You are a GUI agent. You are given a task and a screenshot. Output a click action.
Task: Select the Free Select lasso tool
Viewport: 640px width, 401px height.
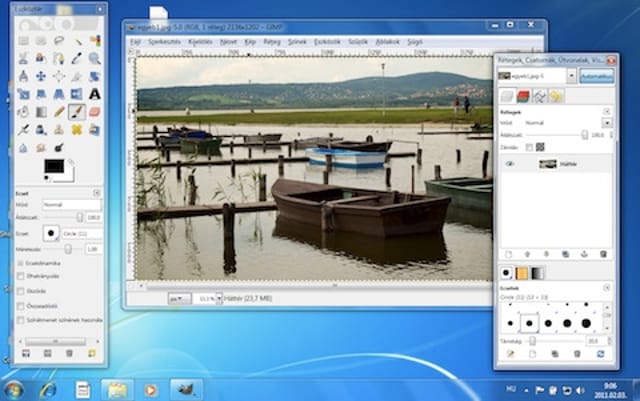59,40
